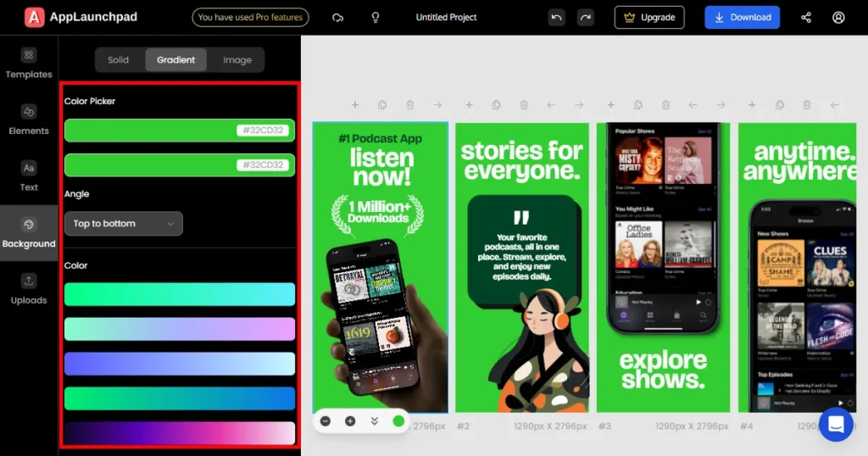Open the Templates panel
The height and width of the screenshot is (456, 868).
29,64
